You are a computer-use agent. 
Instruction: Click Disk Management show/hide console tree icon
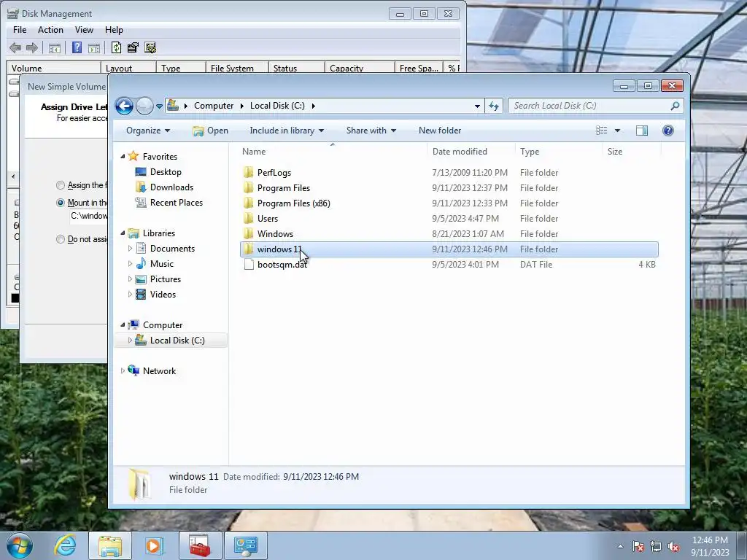click(x=54, y=47)
